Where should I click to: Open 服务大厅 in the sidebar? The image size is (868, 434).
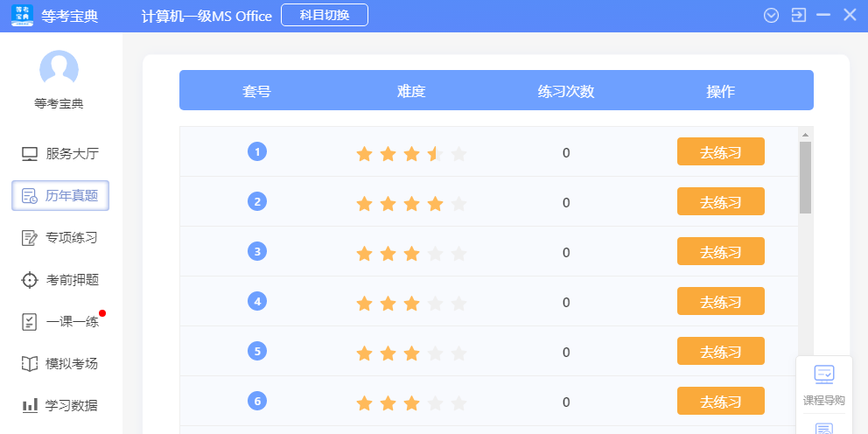(59, 154)
